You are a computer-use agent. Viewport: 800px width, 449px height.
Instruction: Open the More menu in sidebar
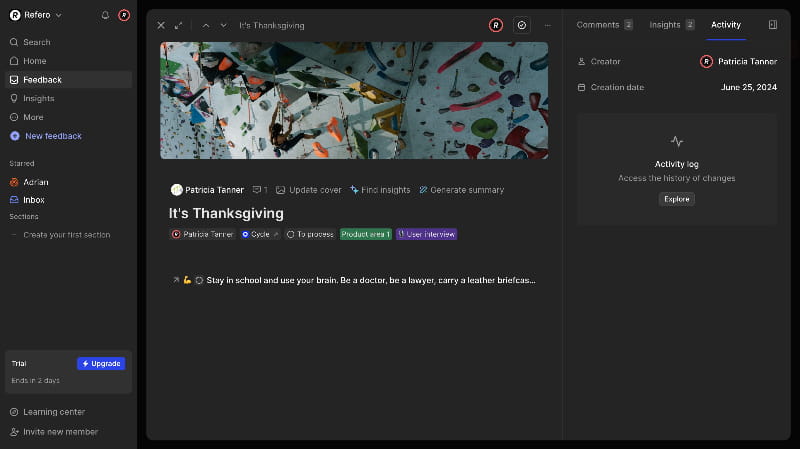click(x=68, y=117)
